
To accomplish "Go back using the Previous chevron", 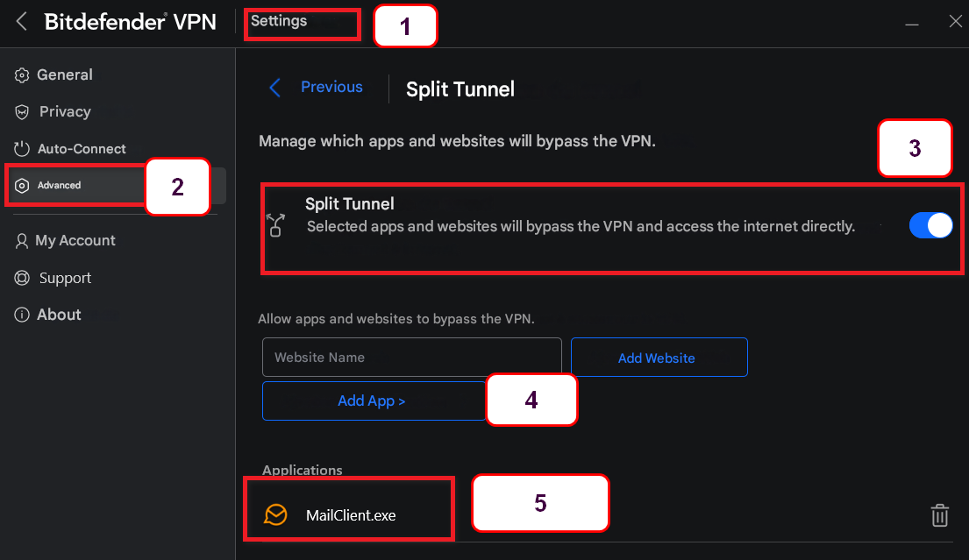I will 275,88.
